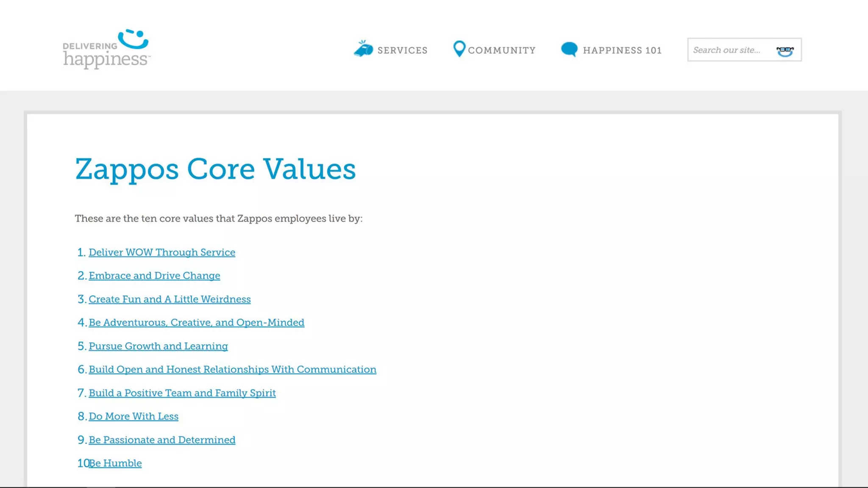Screen dimensions: 868x488
Task: Open the Services menu item
Action: point(402,50)
